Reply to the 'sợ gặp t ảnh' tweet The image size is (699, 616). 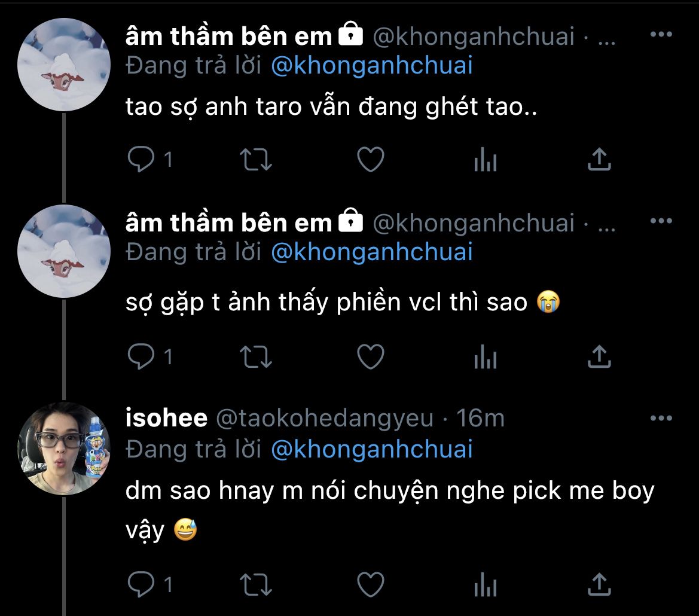142,357
